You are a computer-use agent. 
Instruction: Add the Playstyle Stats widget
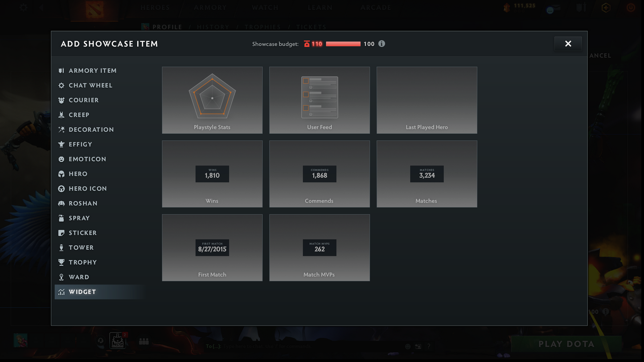(x=212, y=100)
